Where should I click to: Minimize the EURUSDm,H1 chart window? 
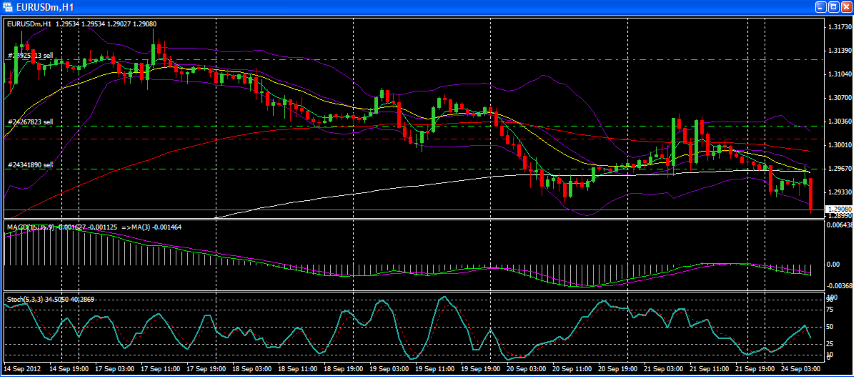click(821, 7)
